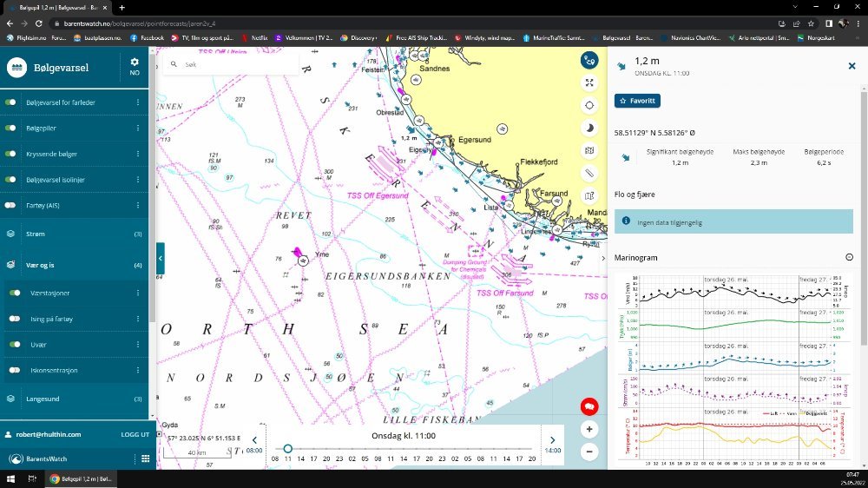Viewport: 868px width, 488px height.
Task: Collapse the left sidebar panel arrow
Action: click(x=161, y=258)
